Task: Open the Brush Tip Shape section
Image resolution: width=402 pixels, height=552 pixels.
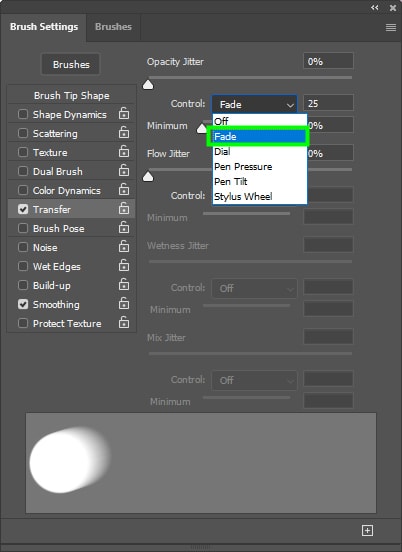Action: pyautogui.click(x=71, y=95)
